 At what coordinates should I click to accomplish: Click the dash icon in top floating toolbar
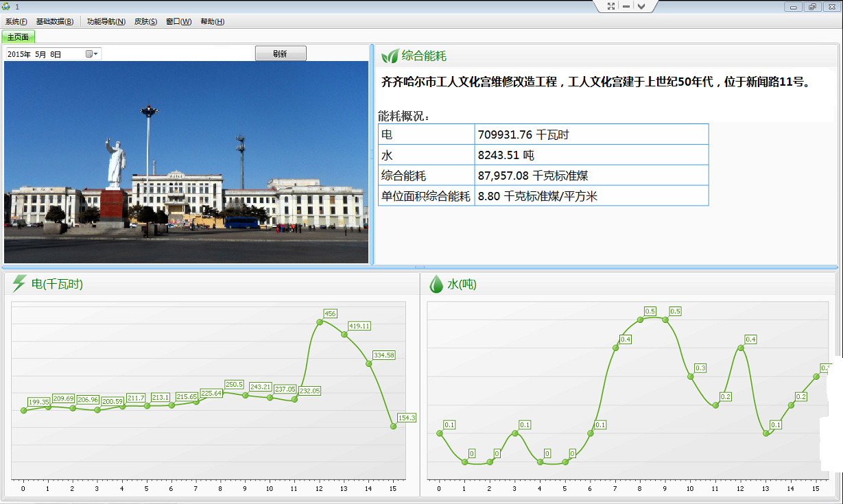pos(626,6)
